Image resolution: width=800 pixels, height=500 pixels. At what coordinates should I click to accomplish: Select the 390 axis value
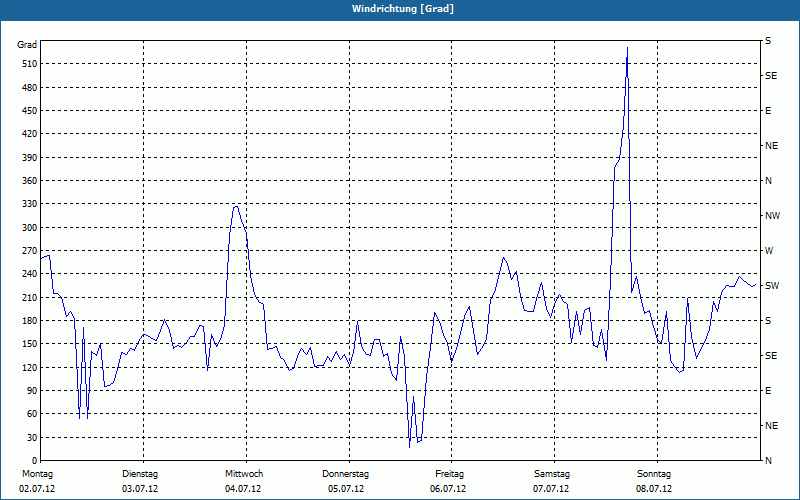(x=31, y=157)
